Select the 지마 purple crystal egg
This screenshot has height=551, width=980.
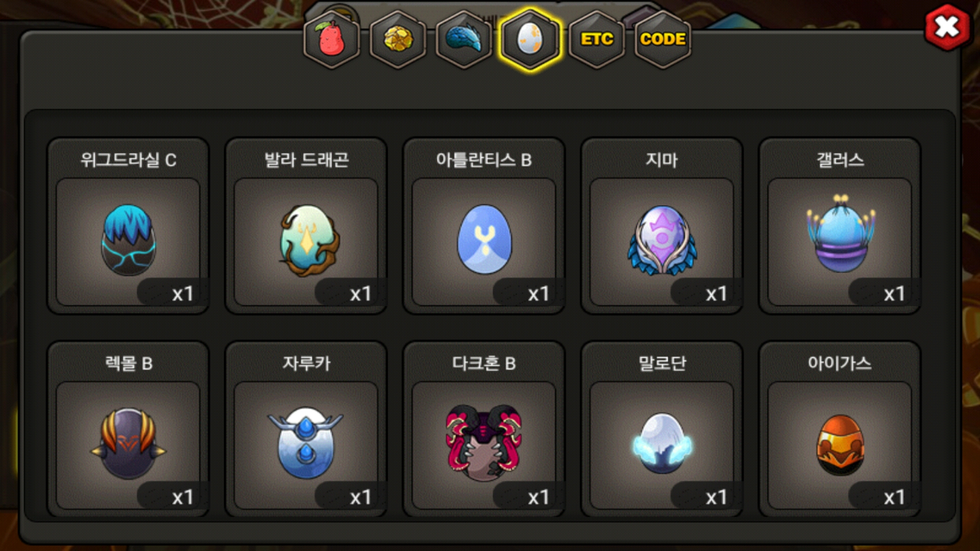pyautogui.click(x=662, y=240)
